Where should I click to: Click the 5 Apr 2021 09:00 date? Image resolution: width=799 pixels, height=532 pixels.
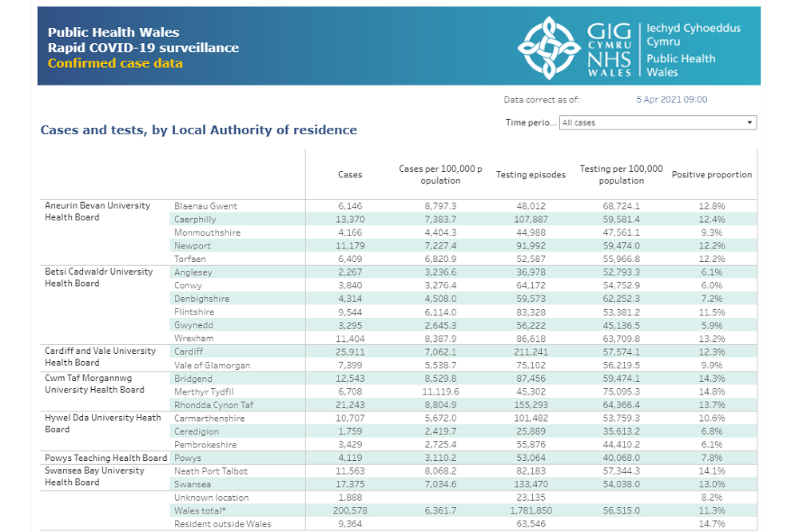[672, 100]
